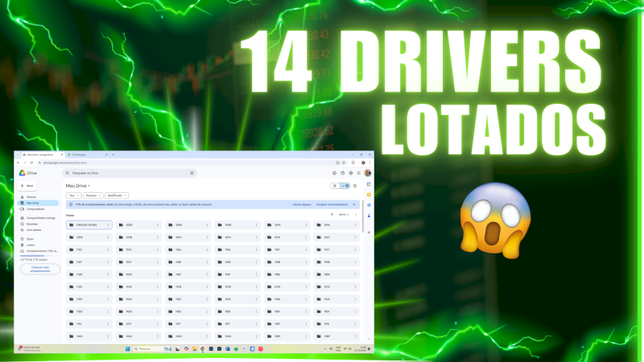Open the Pessoas filter dropdown
This screenshot has width=644, height=362.
[93, 195]
